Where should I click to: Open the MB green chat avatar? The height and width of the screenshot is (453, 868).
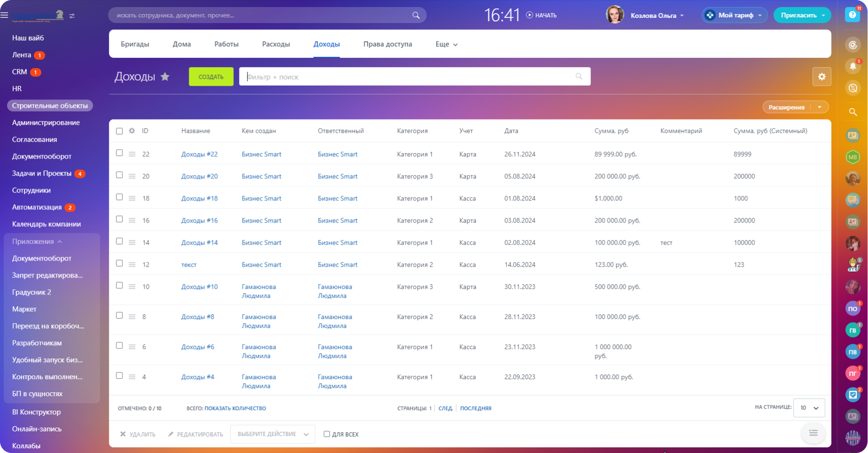(x=853, y=157)
